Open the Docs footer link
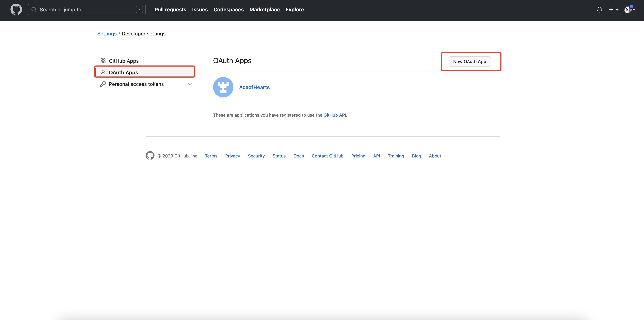 298,156
